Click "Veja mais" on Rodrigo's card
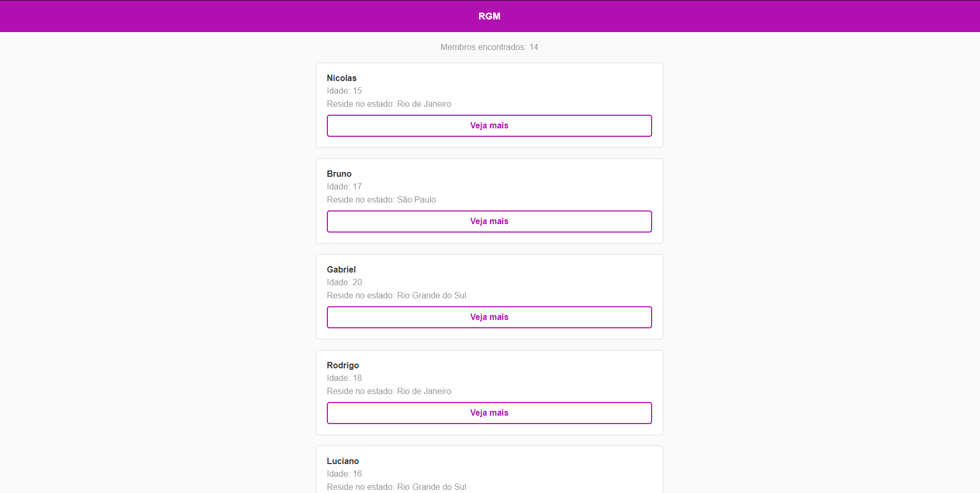This screenshot has height=493, width=980. 489,412
